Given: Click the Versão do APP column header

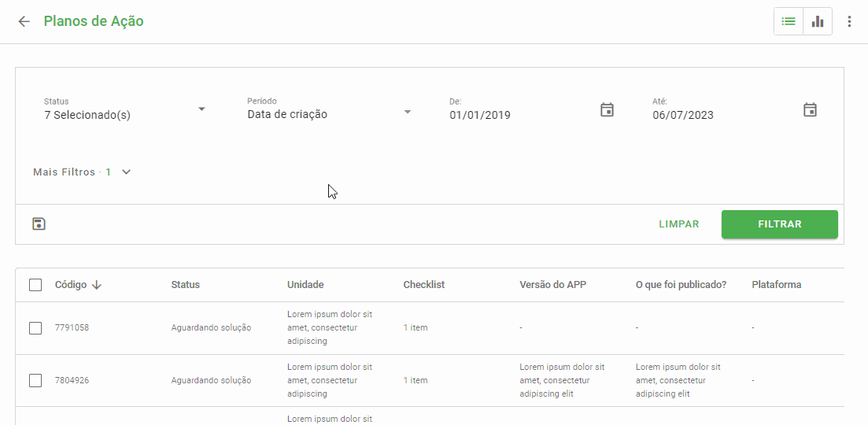Looking at the screenshot, I should point(553,285).
